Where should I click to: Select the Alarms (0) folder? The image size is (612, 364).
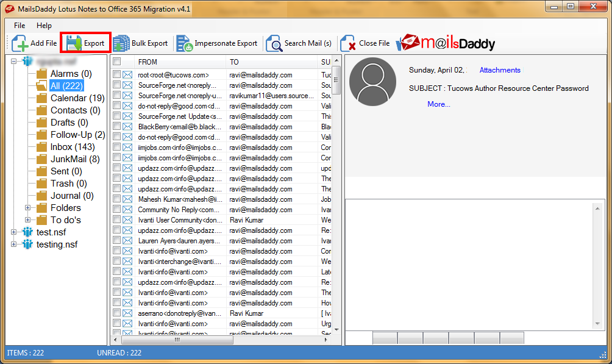(x=71, y=74)
